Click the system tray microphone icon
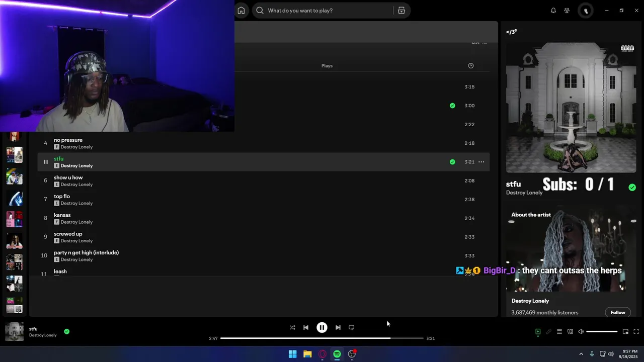Screen dimensions: 644x362 (x=592, y=354)
